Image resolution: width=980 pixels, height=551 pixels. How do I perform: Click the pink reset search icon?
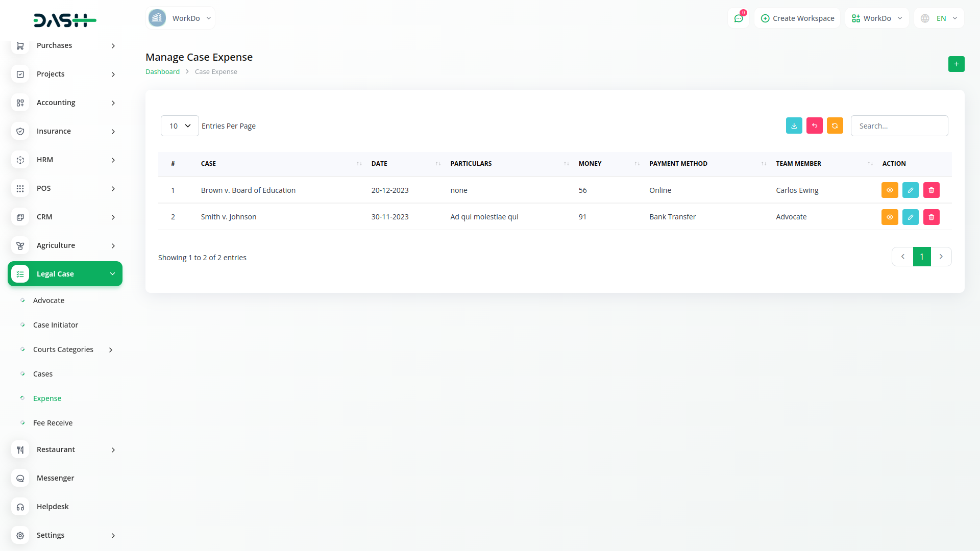(x=814, y=126)
